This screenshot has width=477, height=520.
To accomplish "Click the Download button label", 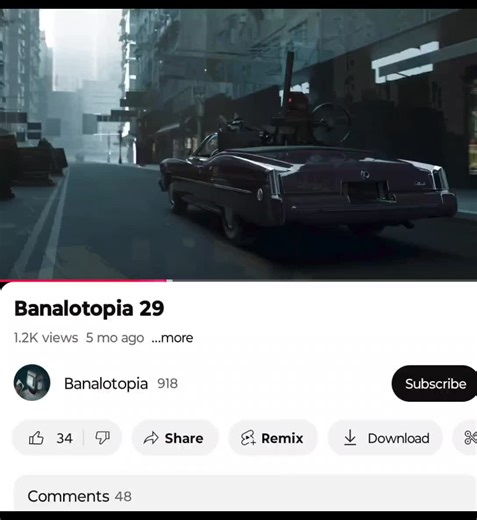I will click(399, 438).
